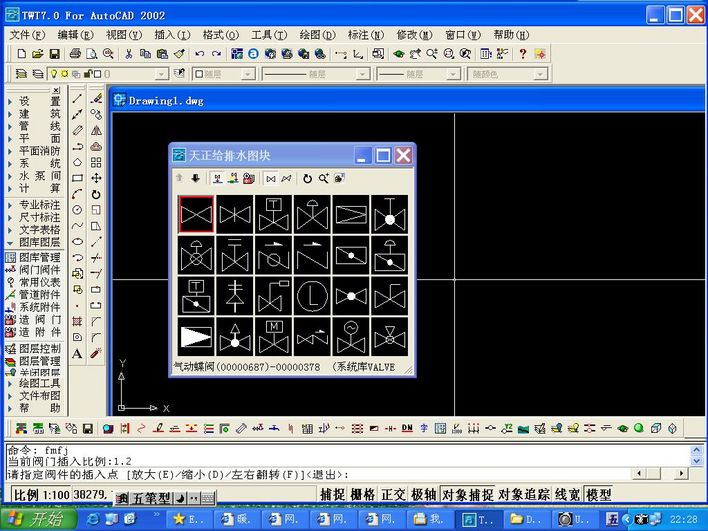Toggle 极轴 polar tracking in status bar

tap(424, 495)
